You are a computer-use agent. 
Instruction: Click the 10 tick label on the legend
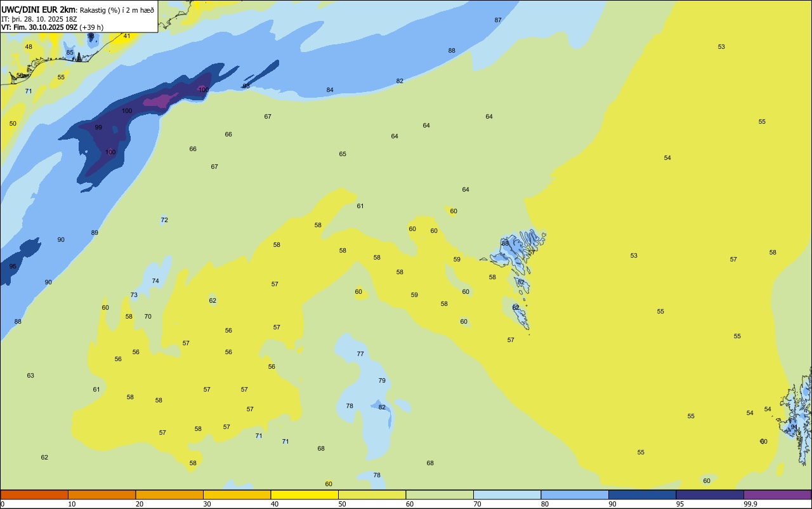(72, 504)
